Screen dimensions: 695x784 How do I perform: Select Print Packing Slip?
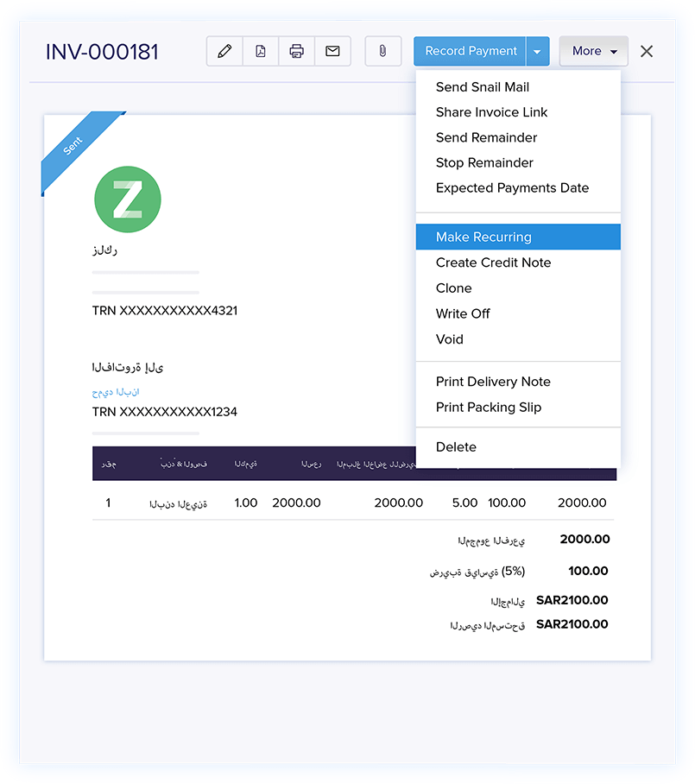(x=518, y=407)
